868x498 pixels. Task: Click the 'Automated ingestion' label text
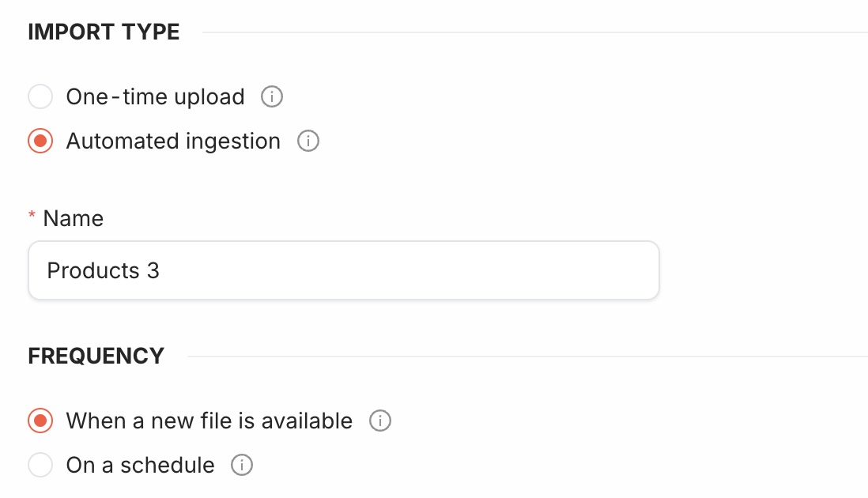[x=173, y=141]
